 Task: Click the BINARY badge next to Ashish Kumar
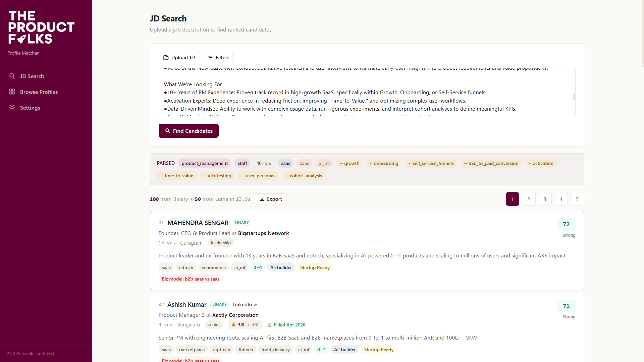pyautogui.click(x=219, y=304)
